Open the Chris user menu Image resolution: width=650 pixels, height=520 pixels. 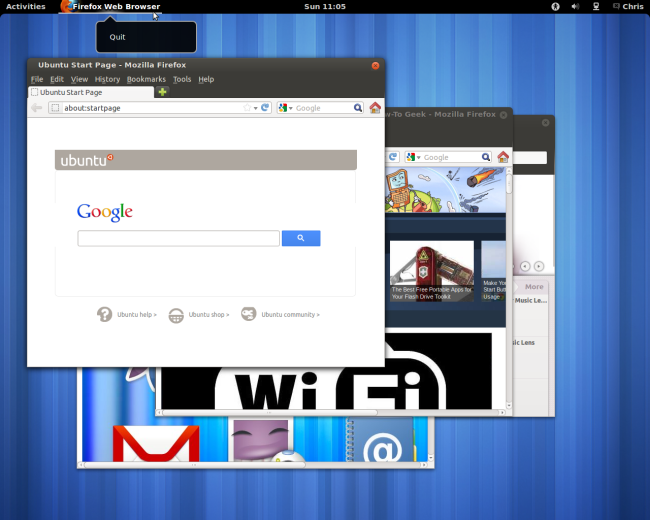(628, 6)
